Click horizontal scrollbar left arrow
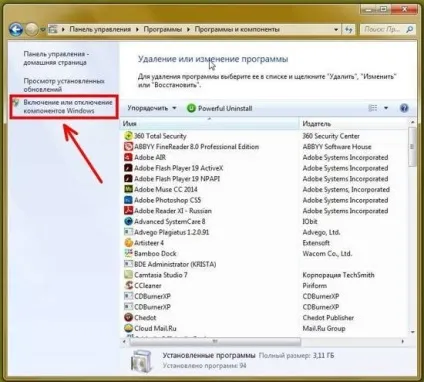This screenshot has height=382, width=424. click(124, 341)
